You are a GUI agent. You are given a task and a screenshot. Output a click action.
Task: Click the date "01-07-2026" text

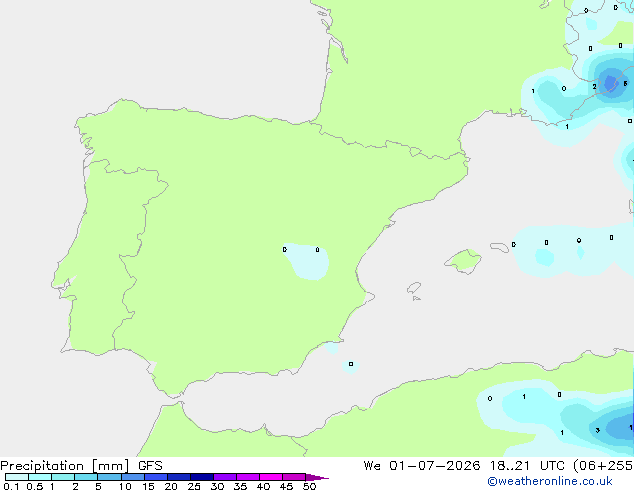(x=435, y=466)
